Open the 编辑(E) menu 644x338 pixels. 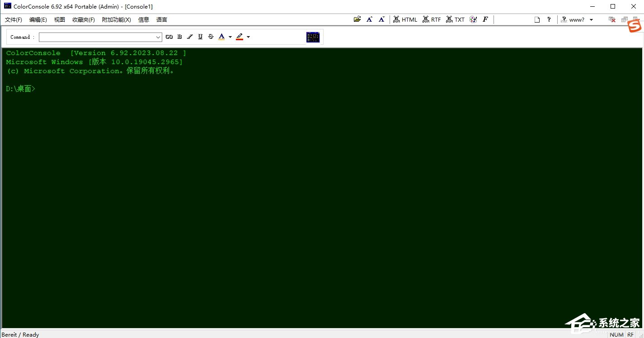click(38, 19)
